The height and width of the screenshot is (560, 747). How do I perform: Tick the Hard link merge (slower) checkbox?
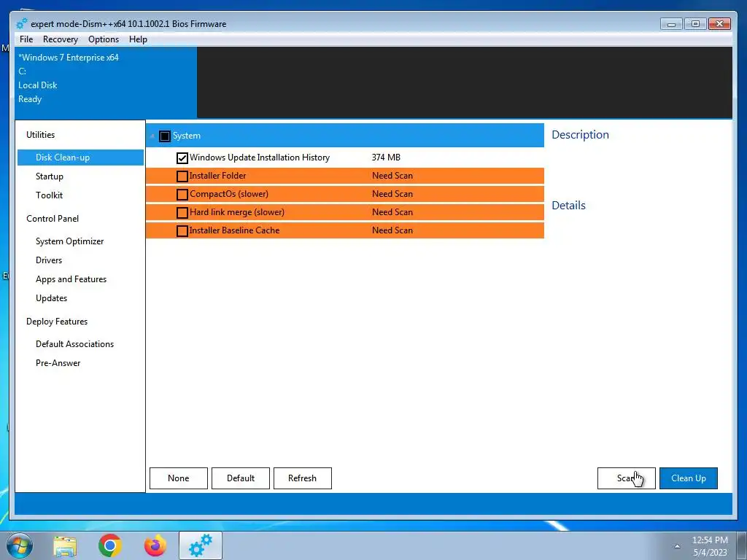(x=182, y=212)
